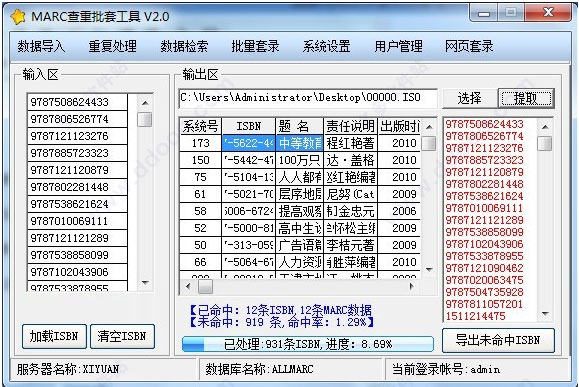The width and height of the screenshot is (579, 387).
Task: Click the 出版时间 column header
Action: click(x=399, y=126)
